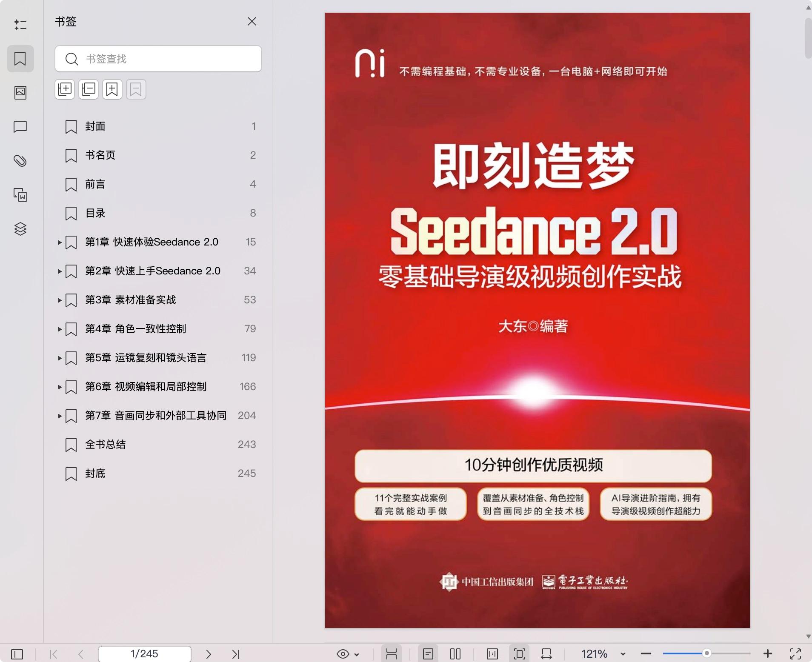Image resolution: width=812 pixels, height=662 pixels.
Task: Open the Layers panel icon
Action: (x=20, y=229)
